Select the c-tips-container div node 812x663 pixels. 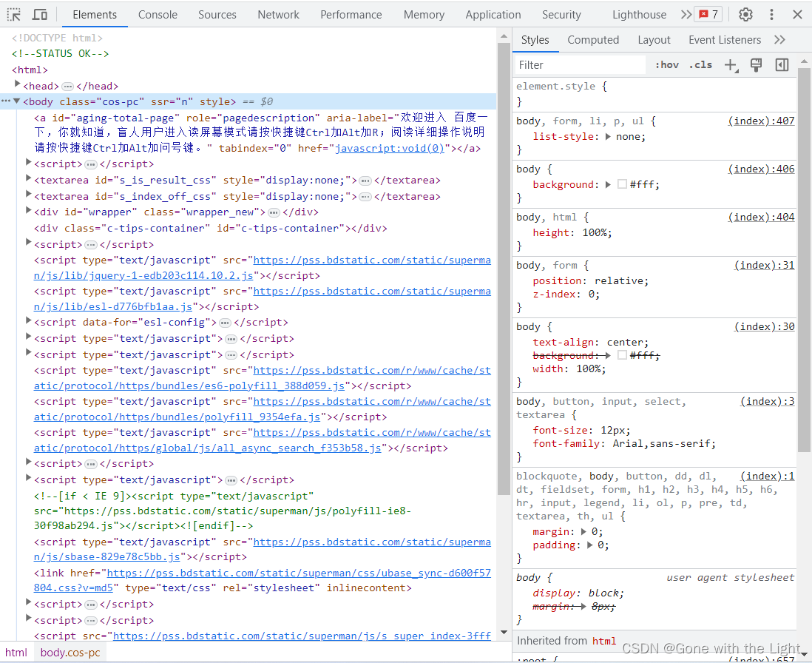point(210,229)
